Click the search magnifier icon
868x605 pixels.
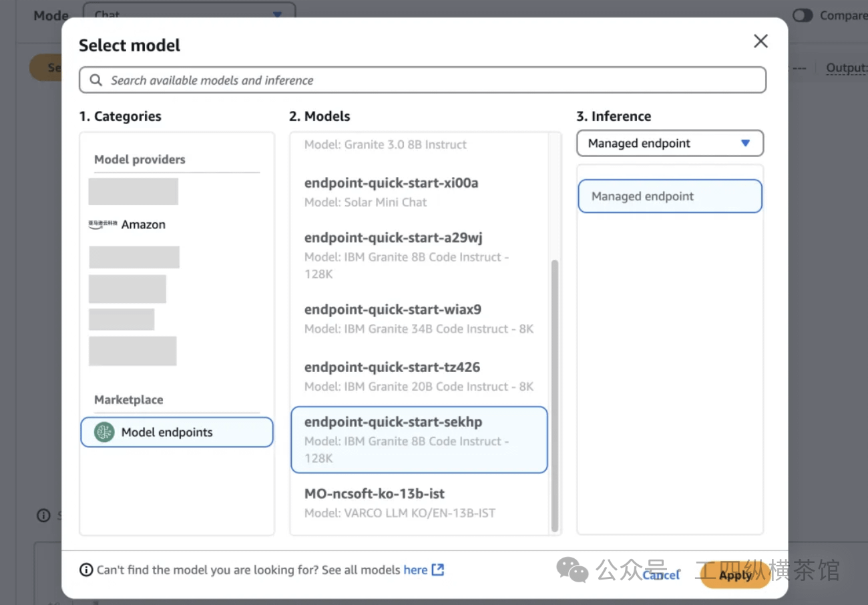point(96,80)
